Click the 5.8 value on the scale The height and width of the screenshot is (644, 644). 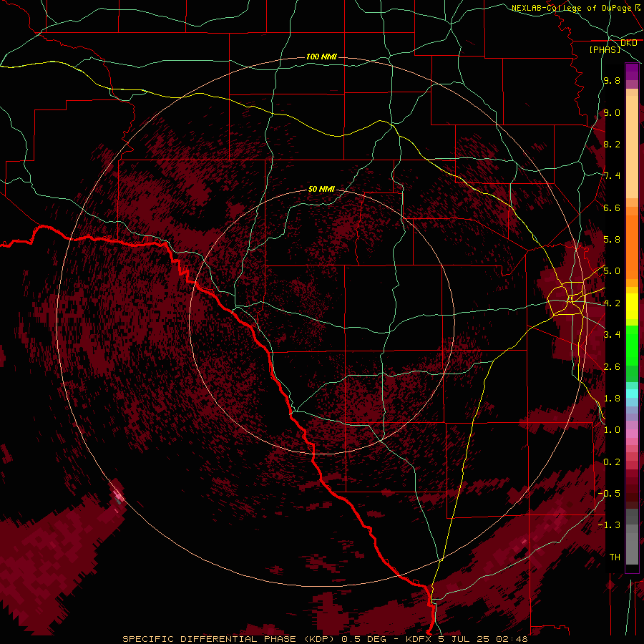click(612, 239)
